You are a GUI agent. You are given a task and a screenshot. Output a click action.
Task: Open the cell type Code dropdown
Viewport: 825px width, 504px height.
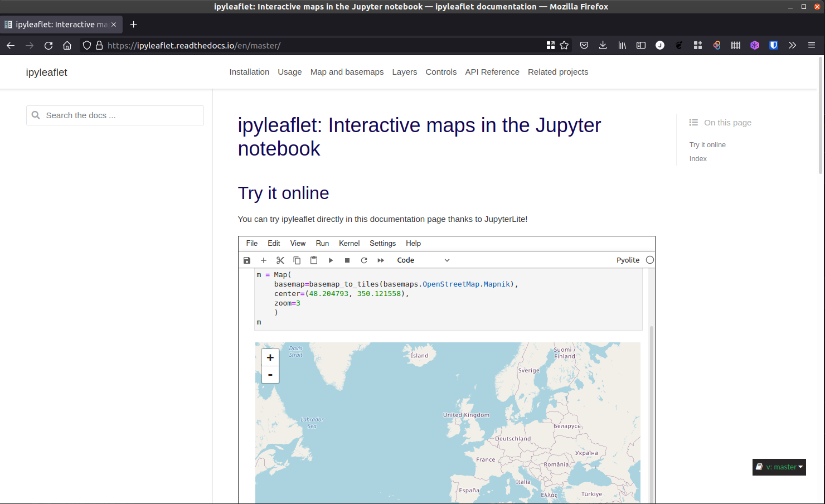coord(423,260)
